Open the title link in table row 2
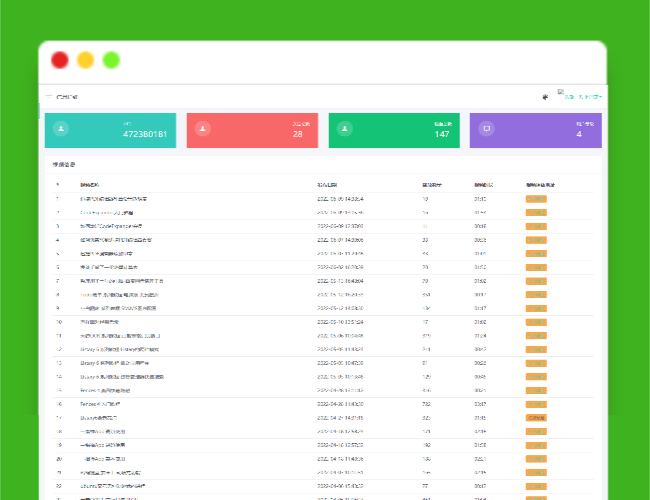The width and height of the screenshot is (650, 500). (106, 213)
